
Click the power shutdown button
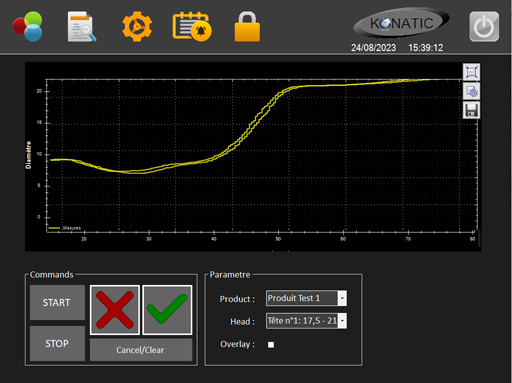[x=484, y=27]
